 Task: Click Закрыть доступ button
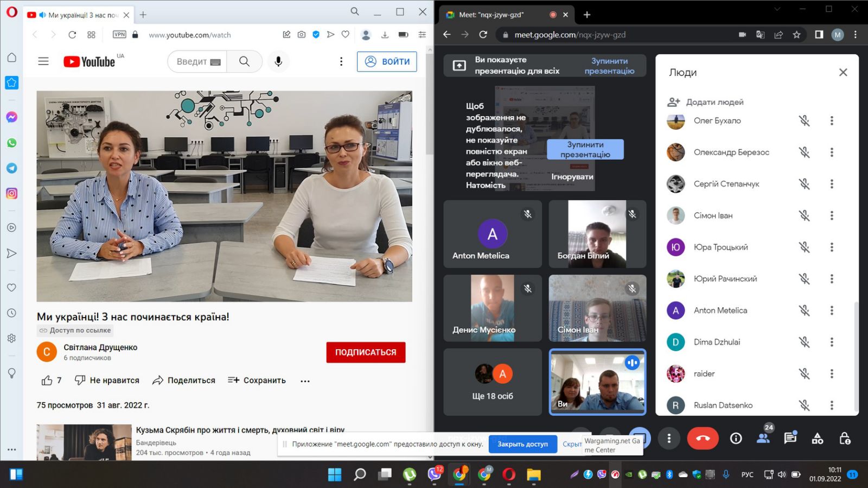(522, 444)
